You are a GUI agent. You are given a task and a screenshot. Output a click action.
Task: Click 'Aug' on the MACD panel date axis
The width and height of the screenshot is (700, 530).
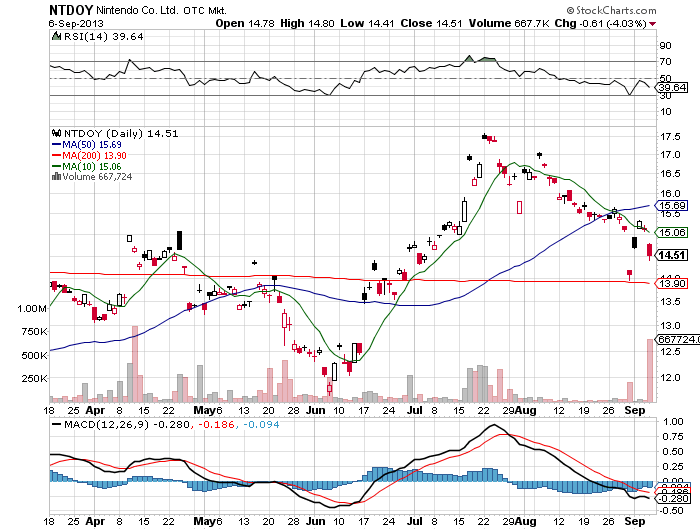[525, 521]
